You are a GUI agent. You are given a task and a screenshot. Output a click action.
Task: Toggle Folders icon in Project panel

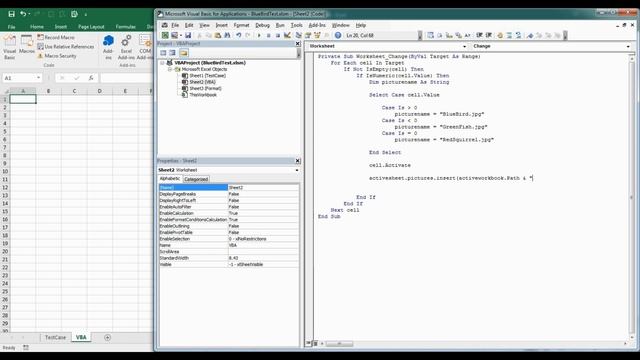pos(183,53)
